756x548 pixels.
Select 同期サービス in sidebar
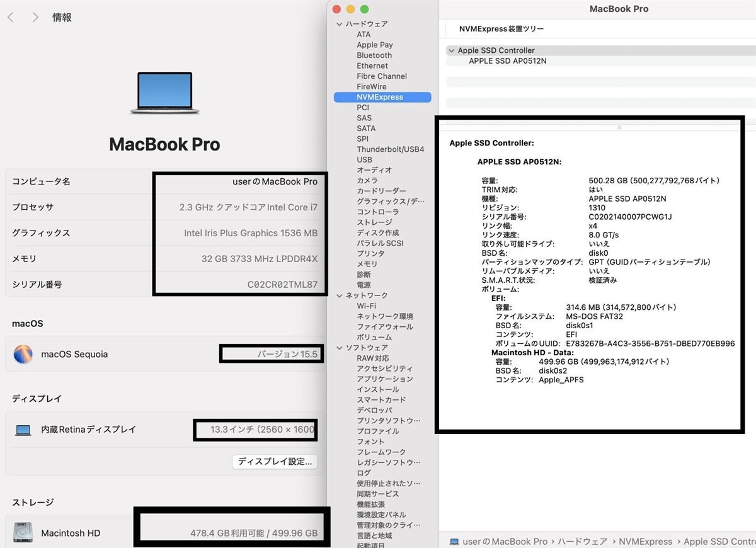point(378,494)
